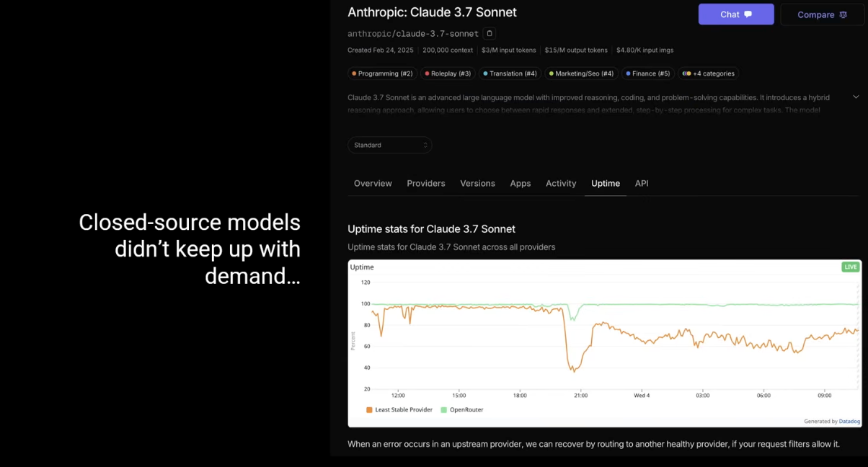Open the Compare models button

(822, 14)
